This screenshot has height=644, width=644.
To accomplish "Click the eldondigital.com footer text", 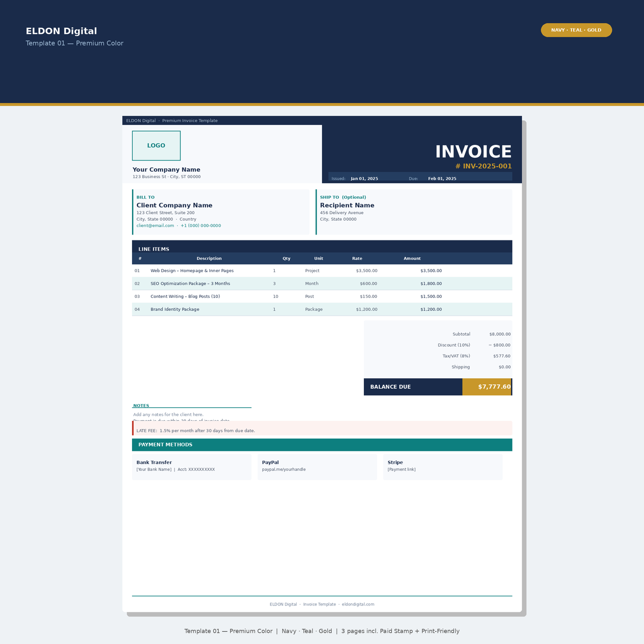I will 358,604.
